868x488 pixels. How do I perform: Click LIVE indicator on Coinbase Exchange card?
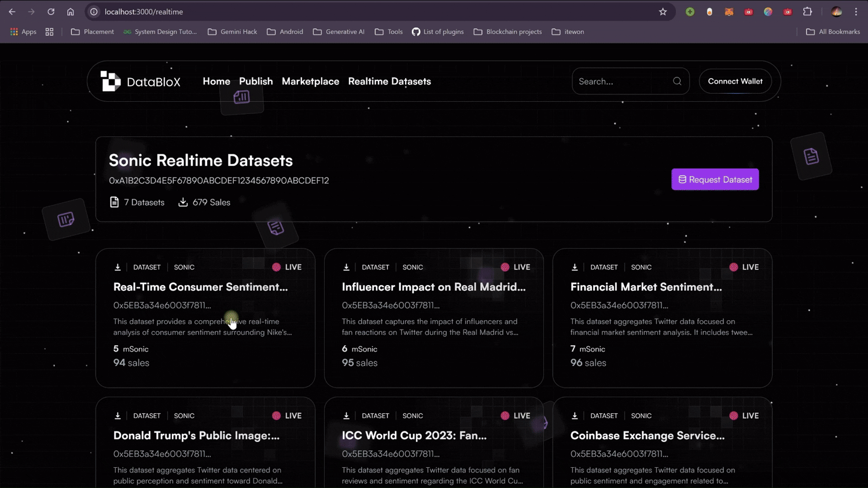point(744,416)
